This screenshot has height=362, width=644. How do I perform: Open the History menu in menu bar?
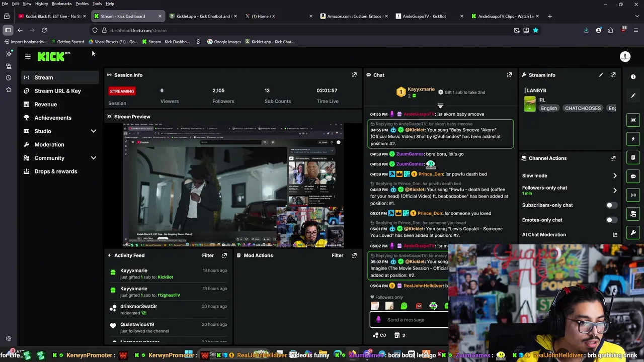tap(41, 4)
